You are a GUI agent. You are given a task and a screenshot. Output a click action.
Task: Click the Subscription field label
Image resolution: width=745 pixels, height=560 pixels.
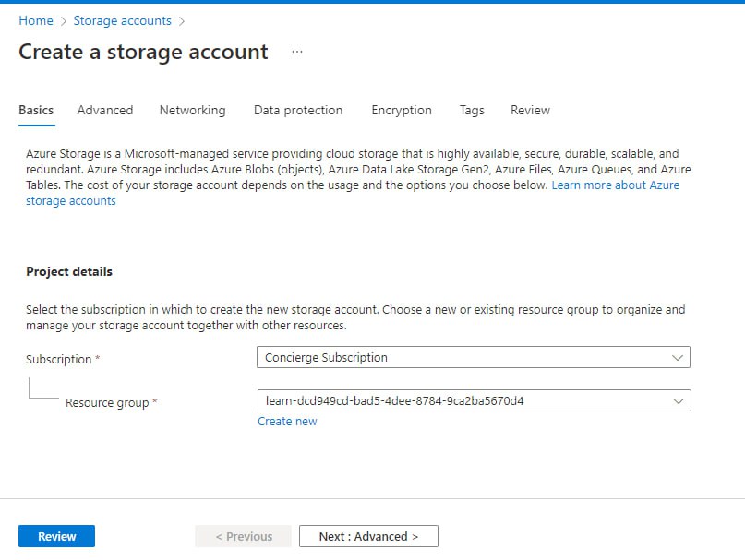coord(59,359)
